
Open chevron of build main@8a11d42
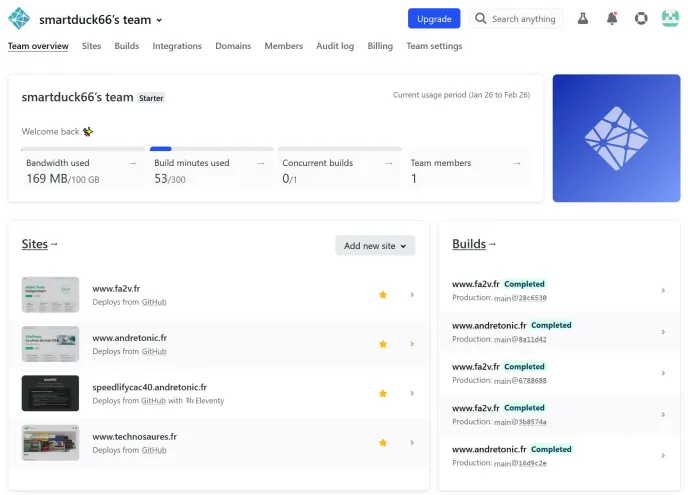(663, 332)
